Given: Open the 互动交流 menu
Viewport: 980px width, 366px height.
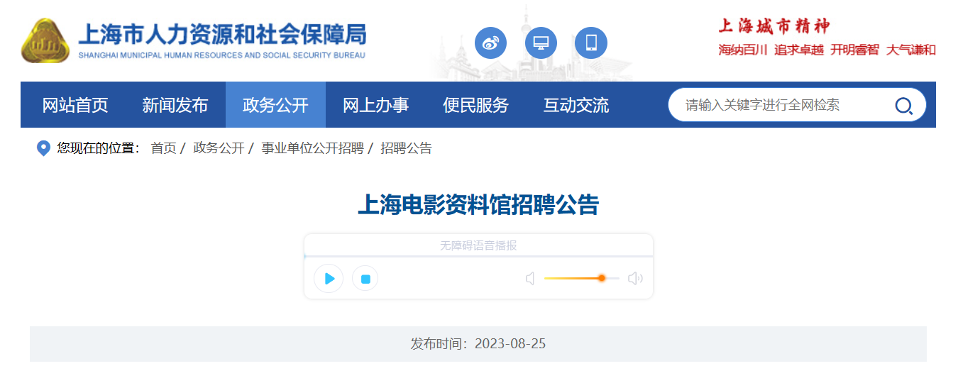Looking at the screenshot, I should click(576, 105).
